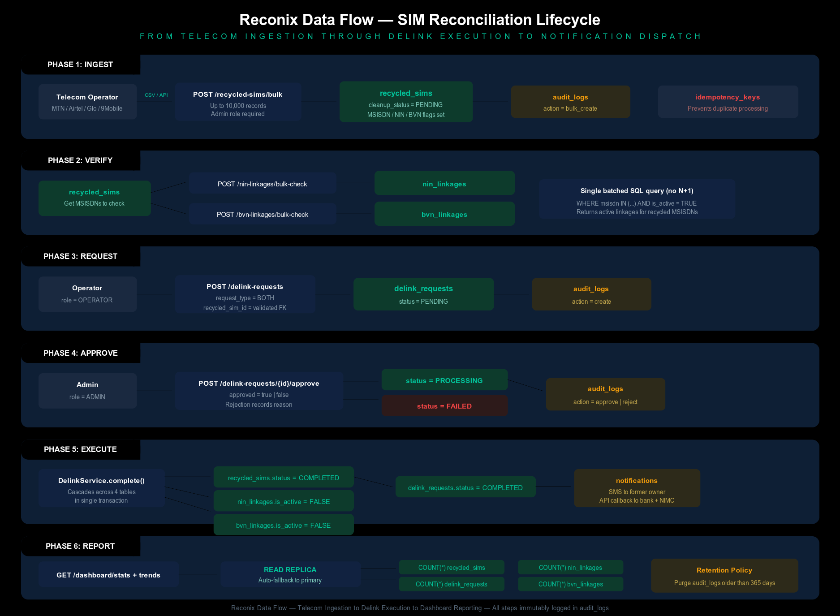Click the GET /dashboard/stats + trends endpoint
Image resolution: width=840 pixels, height=616 pixels.
click(x=108, y=574)
